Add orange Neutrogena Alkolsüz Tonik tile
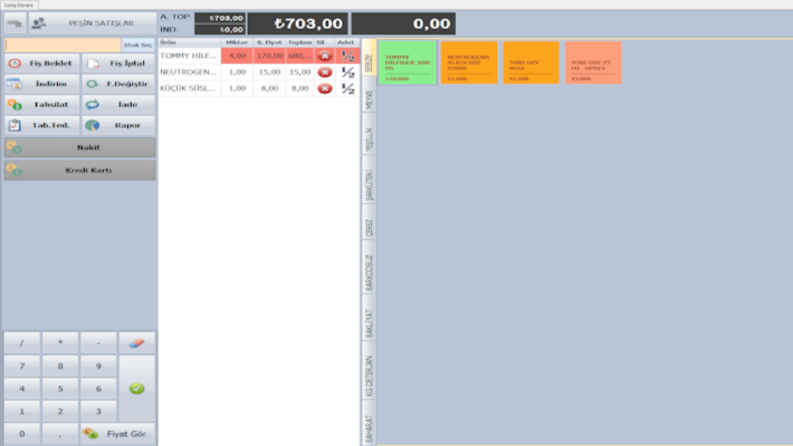 (x=469, y=62)
